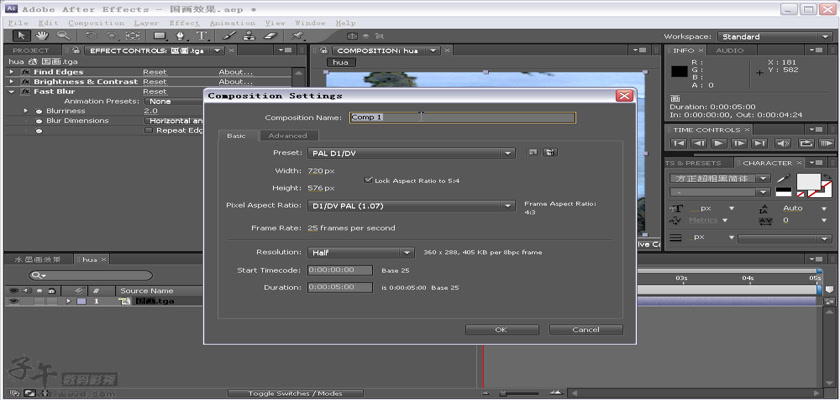Image resolution: width=840 pixels, height=400 pixels.
Task: Open the Effect menu
Action: (x=184, y=23)
